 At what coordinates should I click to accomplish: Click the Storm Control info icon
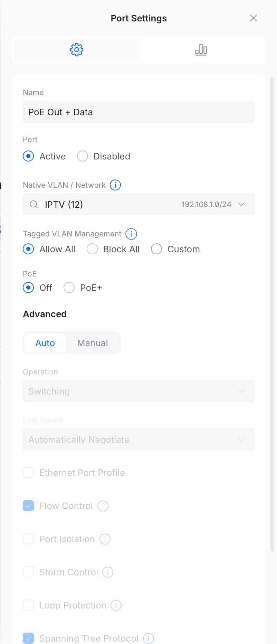[x=108, y=572]
